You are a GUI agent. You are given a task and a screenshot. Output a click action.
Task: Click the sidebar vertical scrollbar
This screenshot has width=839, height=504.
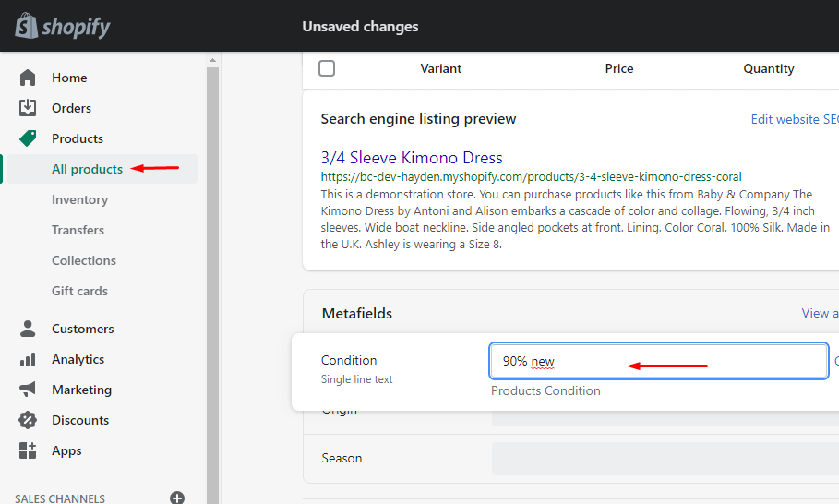tap(212, 277)
